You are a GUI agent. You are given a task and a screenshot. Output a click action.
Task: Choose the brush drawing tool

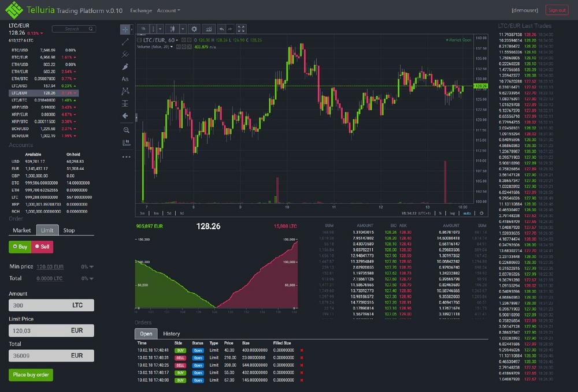(x=125, y=66)
